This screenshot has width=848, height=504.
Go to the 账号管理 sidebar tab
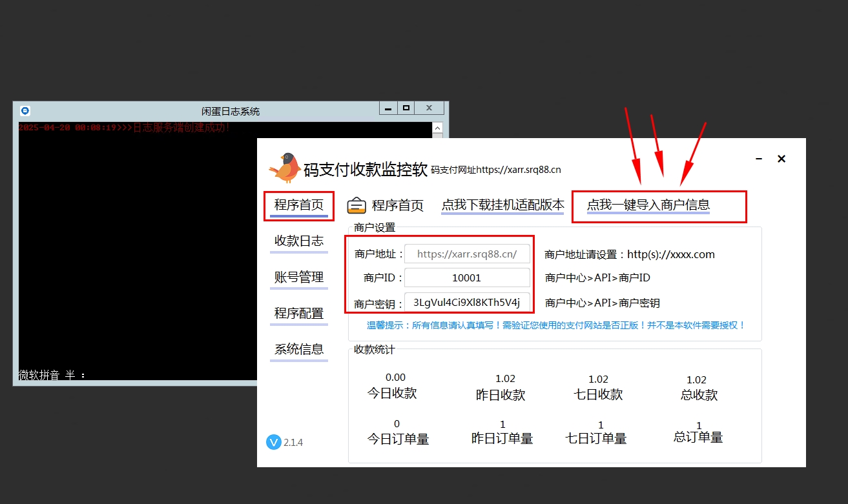point(299,277)
